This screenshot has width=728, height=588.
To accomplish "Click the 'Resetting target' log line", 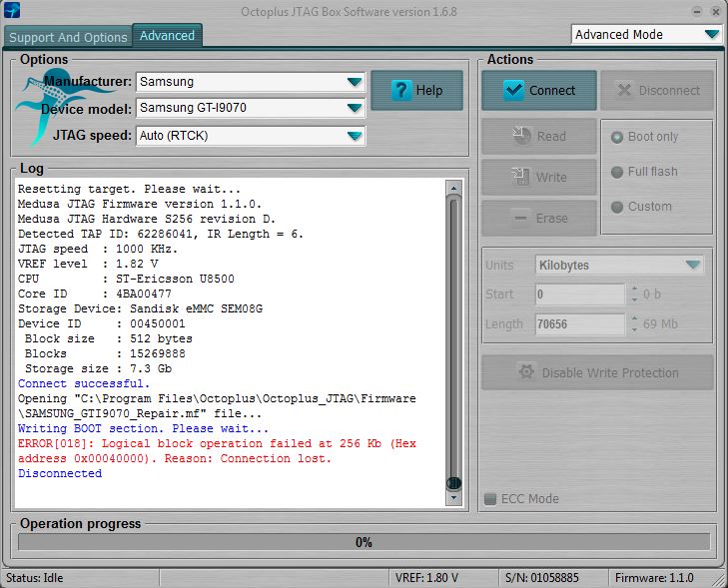I will [x=129, y=189].
